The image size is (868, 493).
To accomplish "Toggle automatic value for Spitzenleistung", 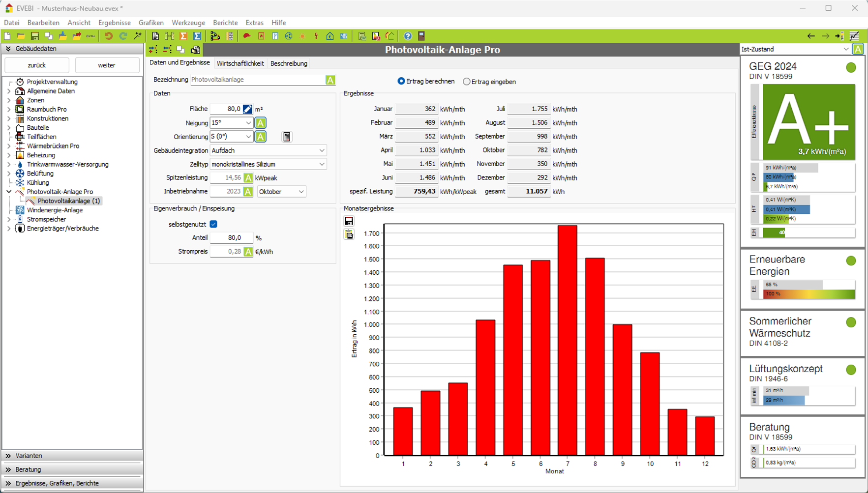I will 248,178.
